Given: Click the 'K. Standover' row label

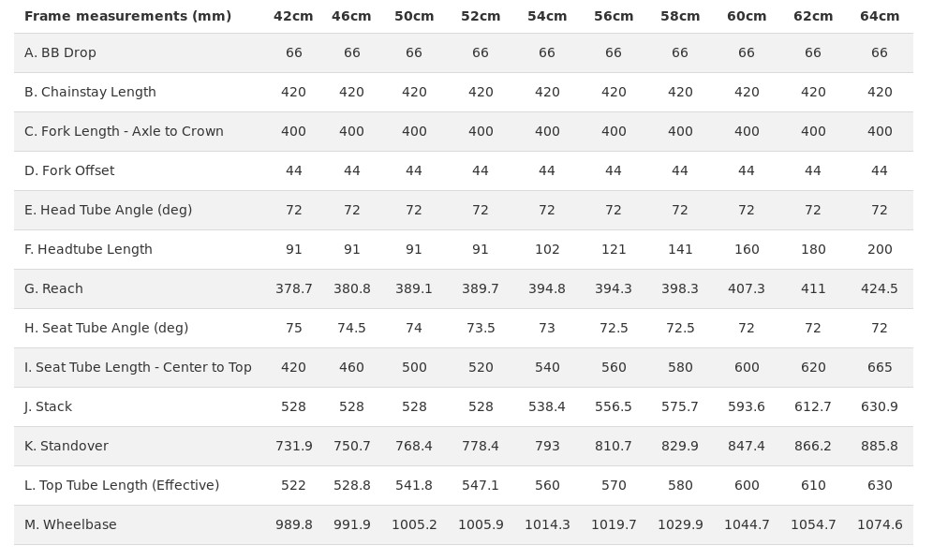Looking at the screenshot, I should point(67,446).
